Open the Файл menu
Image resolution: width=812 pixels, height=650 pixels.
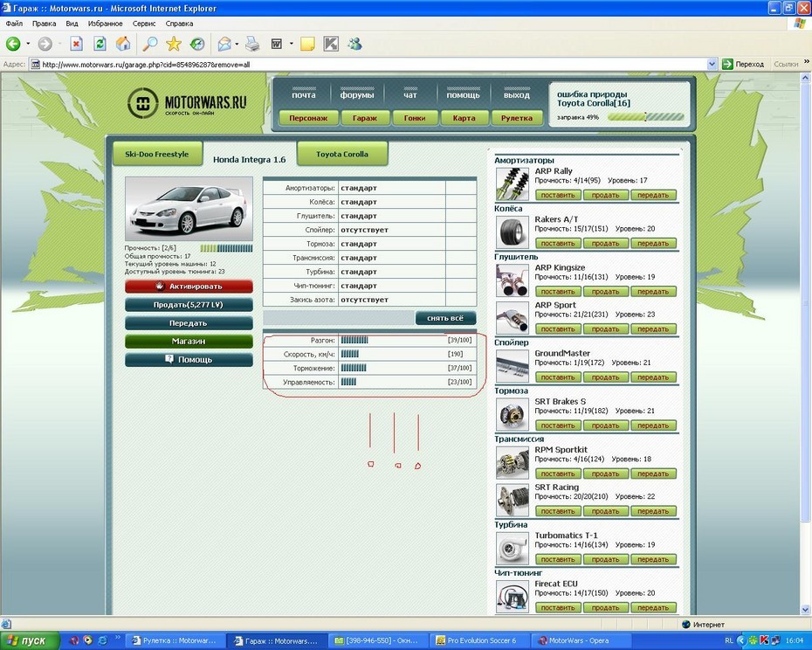(14, 24)
